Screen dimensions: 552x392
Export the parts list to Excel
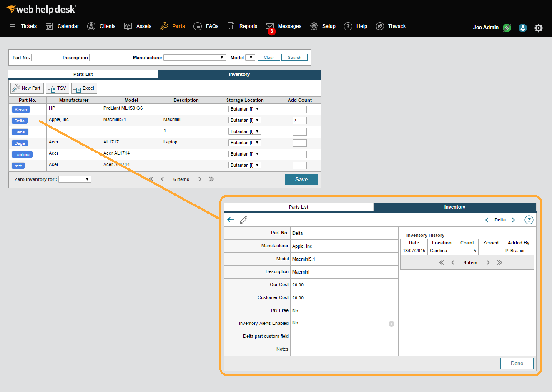click(x=84, y=88)
